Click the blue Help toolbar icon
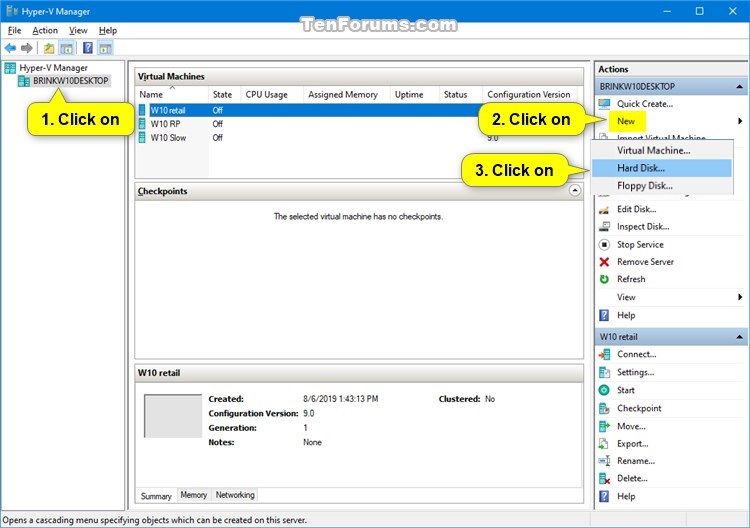The height and width of the screenshot is (528, 750). (88, 48)
